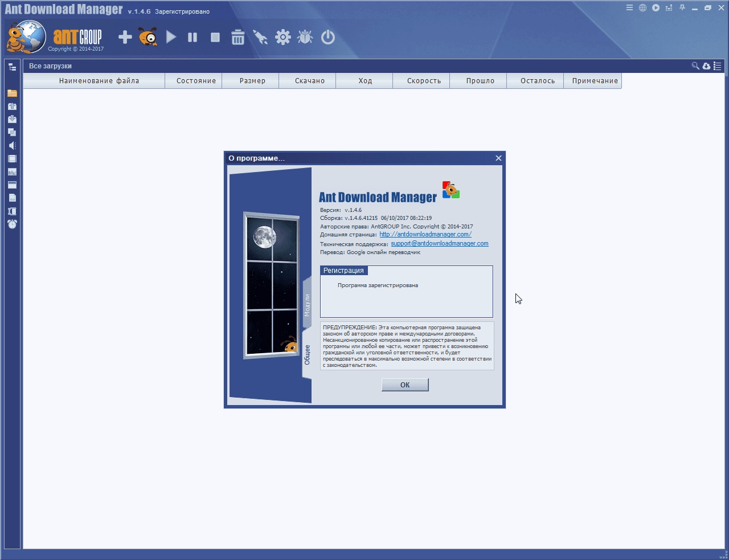Select the overlapping squares sidebar icon

point(12,132)
